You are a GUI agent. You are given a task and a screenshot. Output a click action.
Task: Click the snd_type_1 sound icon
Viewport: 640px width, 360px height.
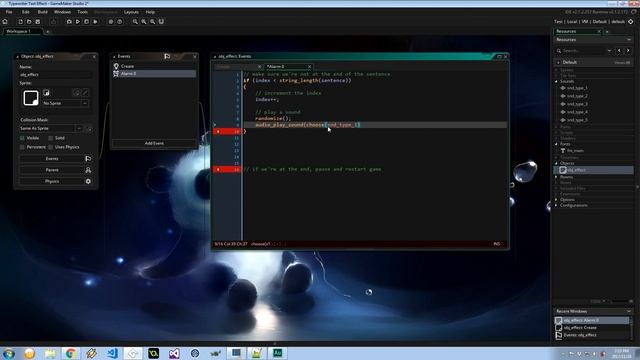point(563,88)
